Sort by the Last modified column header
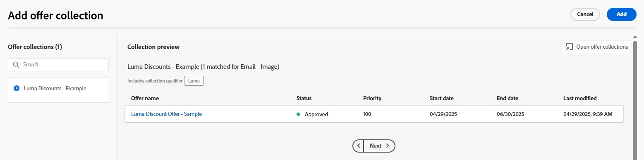 click(580, 98)
